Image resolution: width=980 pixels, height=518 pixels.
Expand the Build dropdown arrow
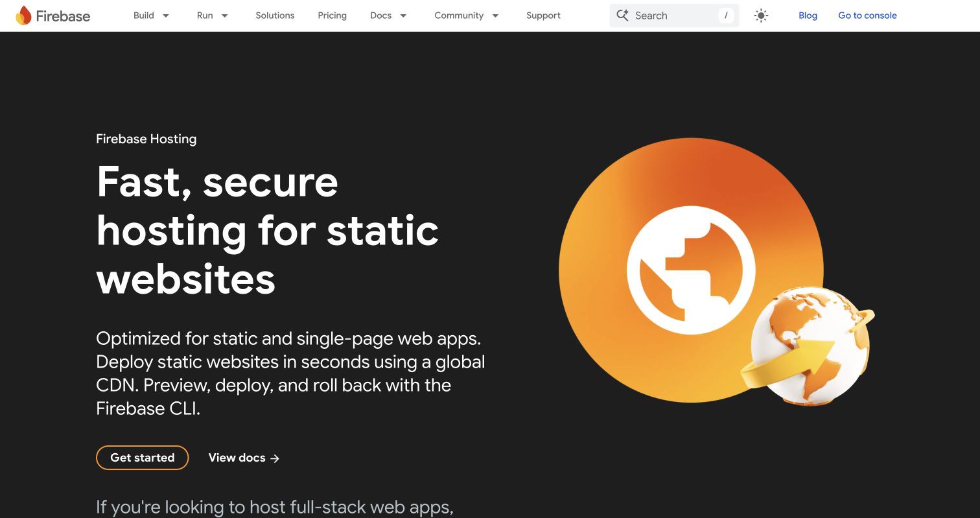tap(166, 16)
